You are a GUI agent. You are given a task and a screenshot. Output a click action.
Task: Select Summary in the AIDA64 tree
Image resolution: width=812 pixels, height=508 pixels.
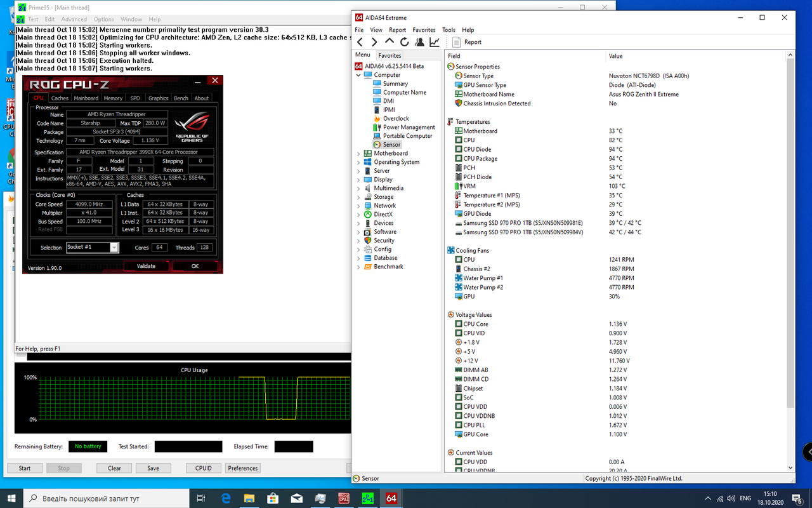pyautogui.click(x=395, y=84)
